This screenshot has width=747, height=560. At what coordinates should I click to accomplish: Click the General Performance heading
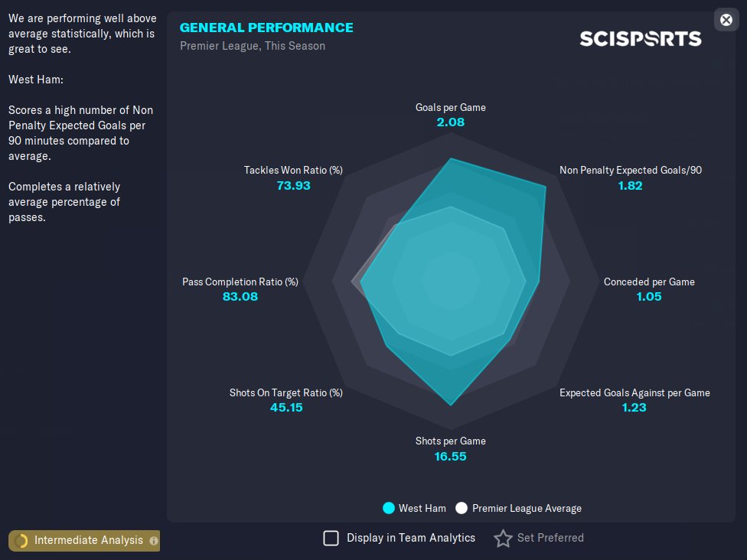[x=266, y=28]
